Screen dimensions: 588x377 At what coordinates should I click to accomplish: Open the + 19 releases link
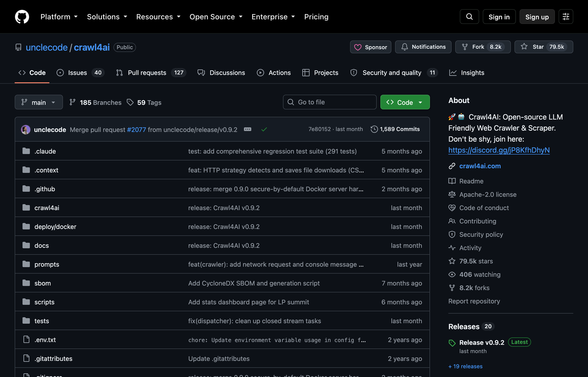(x=465, y=366)
